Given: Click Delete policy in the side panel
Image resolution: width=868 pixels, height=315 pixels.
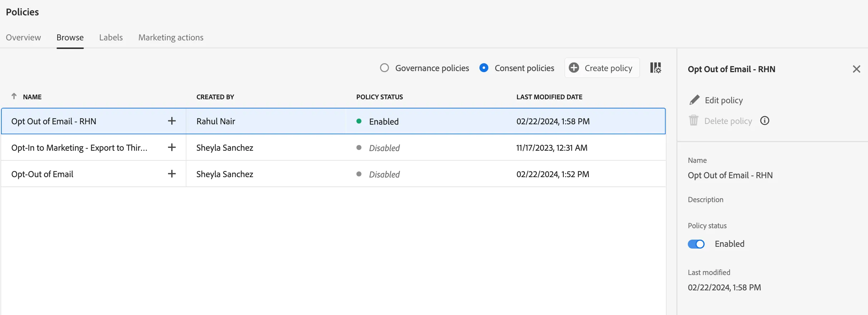Looking at the screenshot, I should pyautogui.click(x=721, y=121).
